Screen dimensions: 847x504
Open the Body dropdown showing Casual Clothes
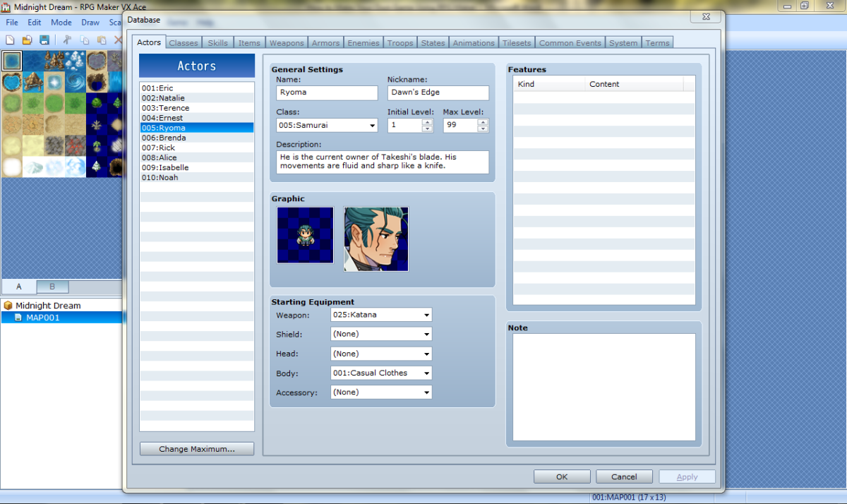pyautogui.click(x=381, y=373)
